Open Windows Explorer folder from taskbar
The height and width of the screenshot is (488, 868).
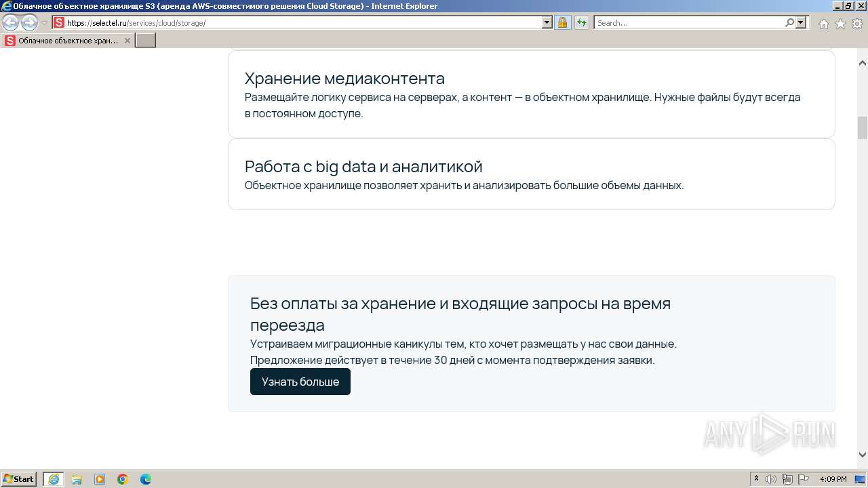tap(77, 479)
